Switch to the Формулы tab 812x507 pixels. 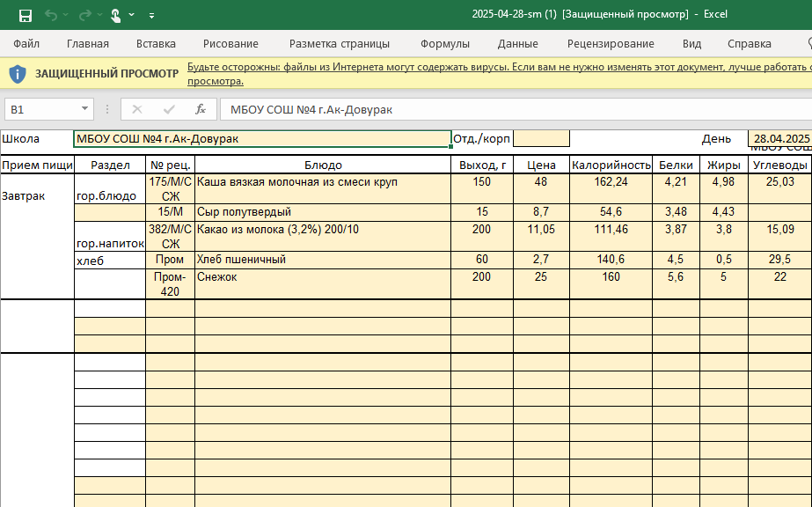pos(444,43)
